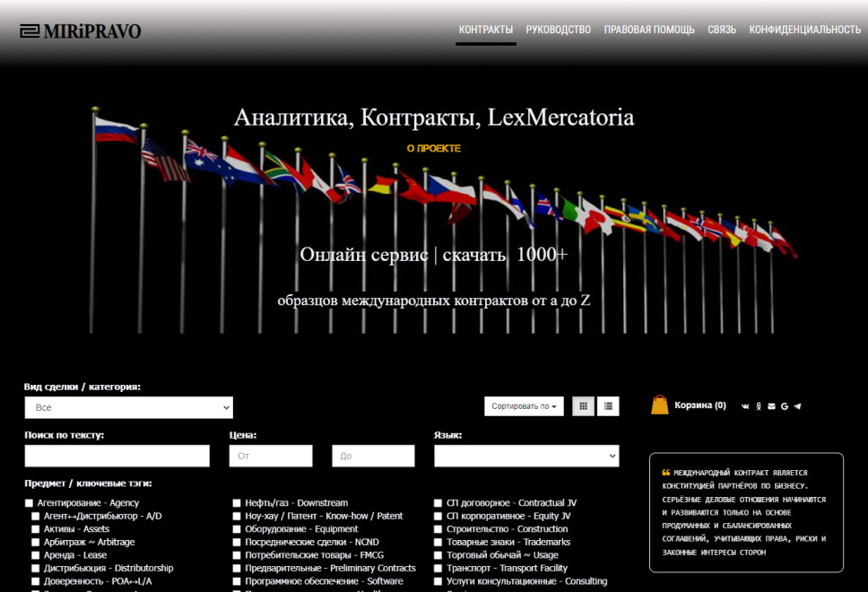Click the email envelope icon

(772, 406)
